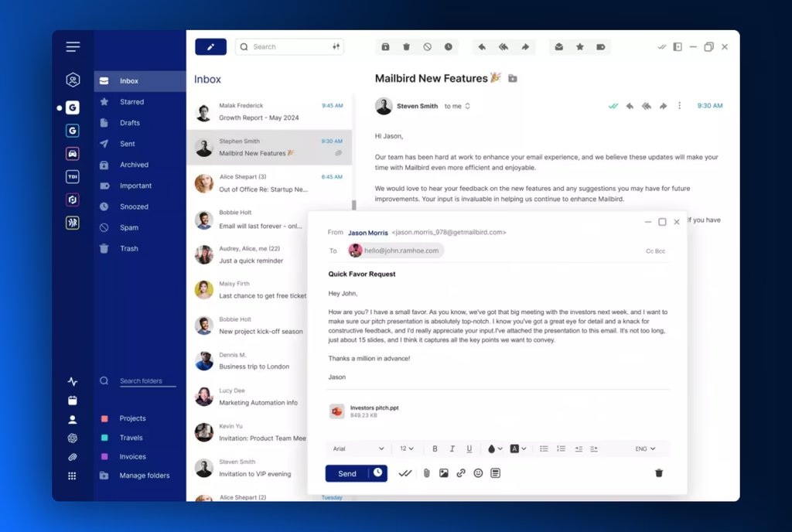Viewport: 792px width, 532px height.
Task: Open the text color droplet dropdown
Action: point(495,448)
